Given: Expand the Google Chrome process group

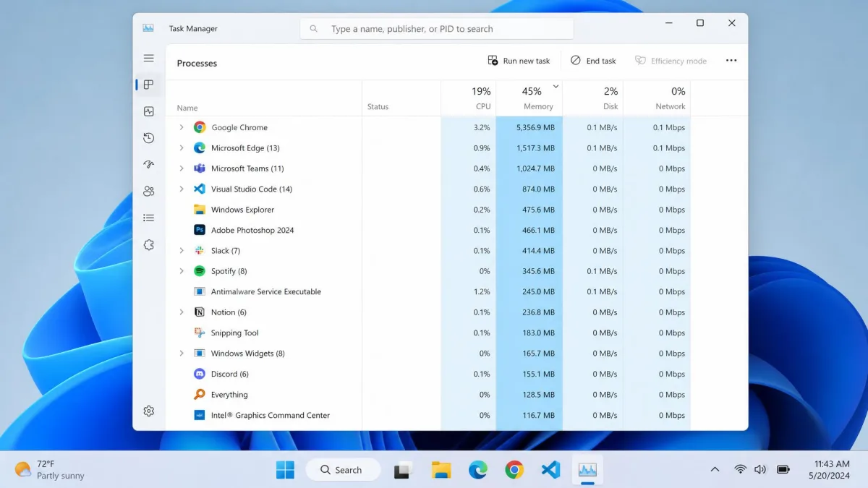Looking at the screenshot, I should tap(182, 127).
